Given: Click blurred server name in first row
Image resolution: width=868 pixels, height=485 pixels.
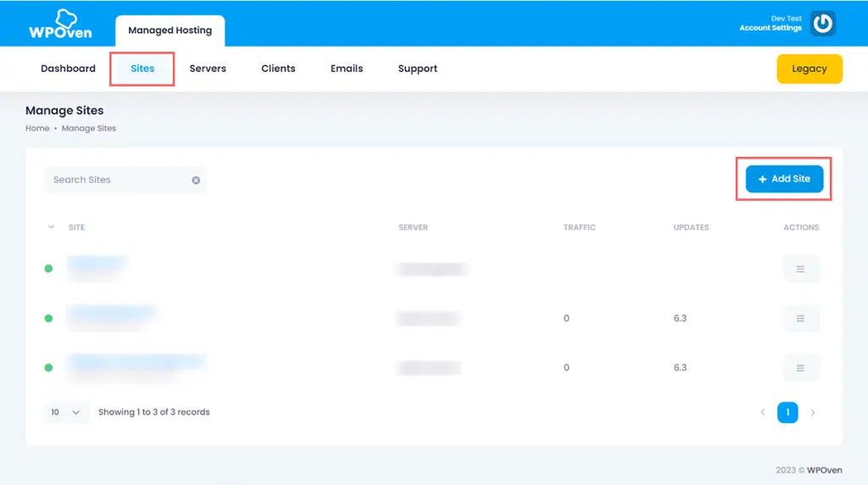Looking at the screenshot, I should pyautogui.click(x=431, y=269).
